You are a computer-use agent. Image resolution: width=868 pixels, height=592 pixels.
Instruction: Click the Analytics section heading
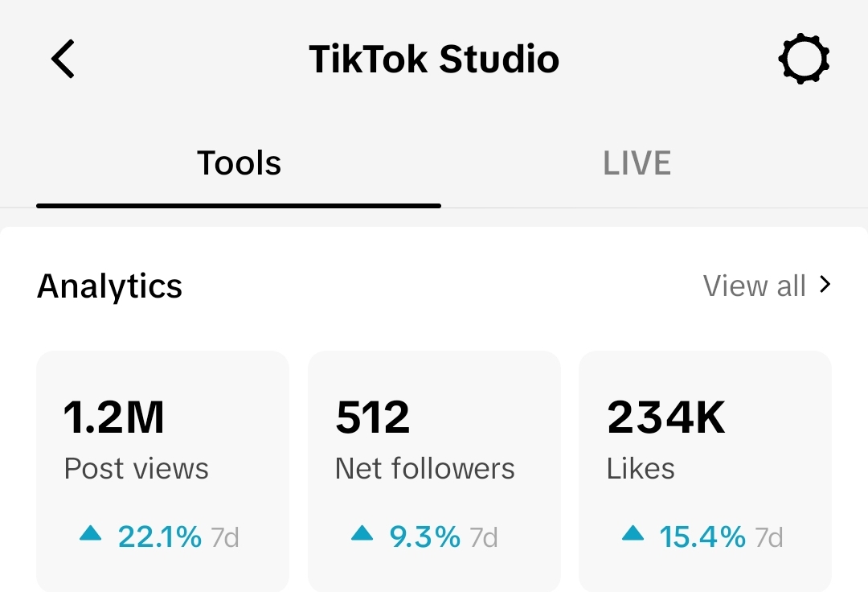(x=110, y=286)
